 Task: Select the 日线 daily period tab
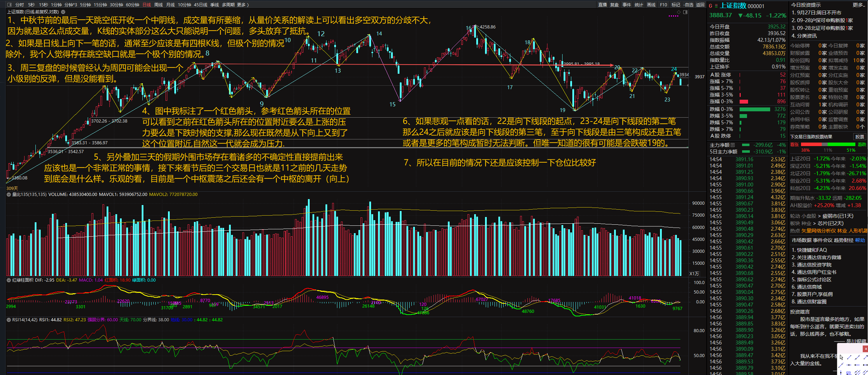(x=147, y=5)
